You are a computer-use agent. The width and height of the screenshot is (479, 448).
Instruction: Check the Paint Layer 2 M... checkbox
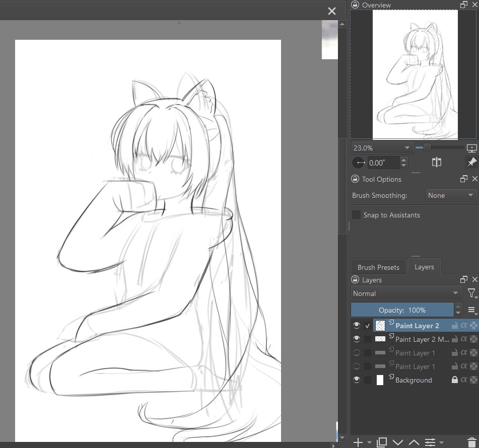point(368,339)
